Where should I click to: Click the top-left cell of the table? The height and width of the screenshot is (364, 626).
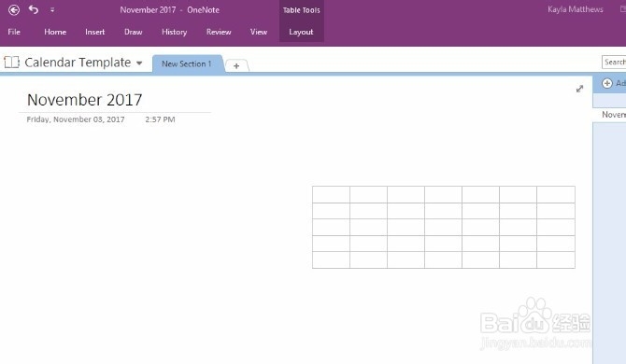331,194
